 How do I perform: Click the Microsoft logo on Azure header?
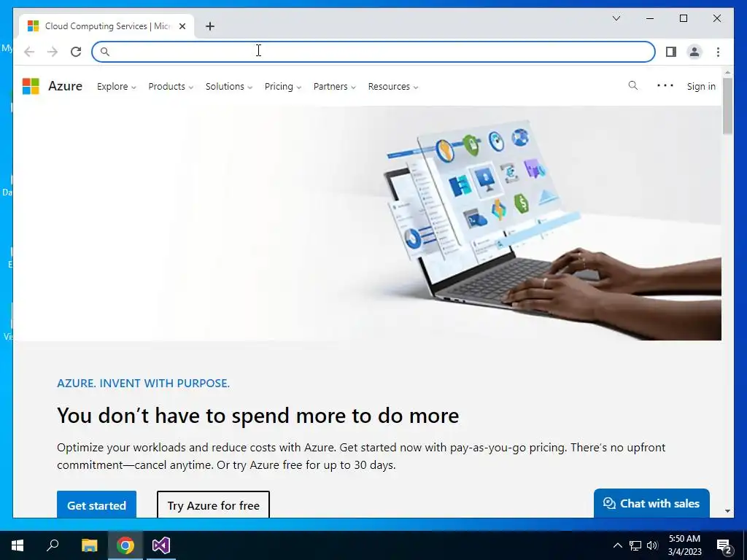(31, 86)
